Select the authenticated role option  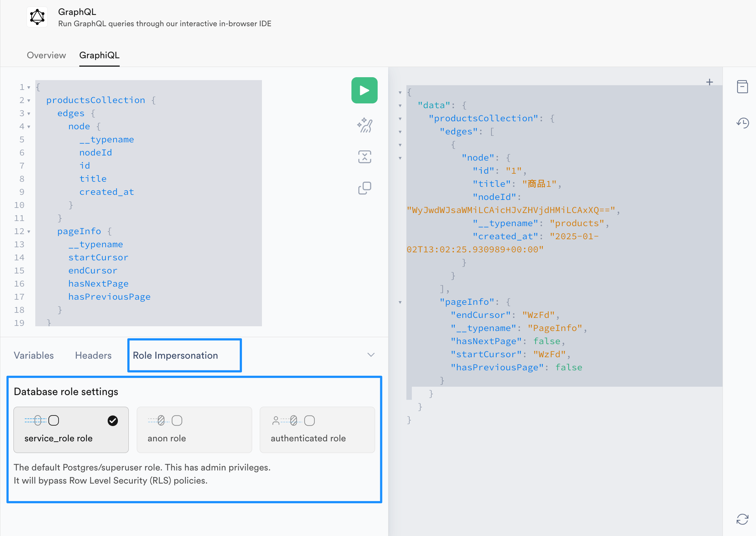pos(317,430)
